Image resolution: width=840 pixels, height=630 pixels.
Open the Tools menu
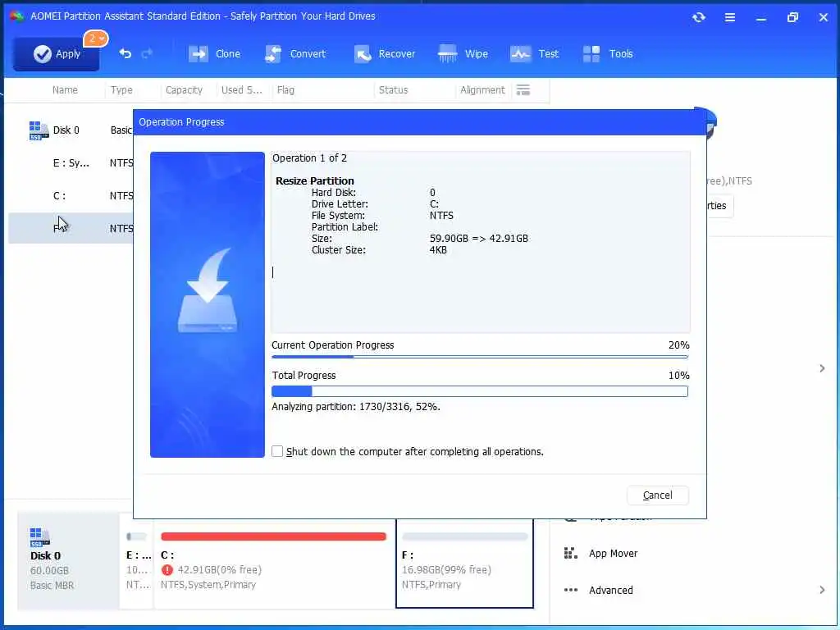point(608,53)
